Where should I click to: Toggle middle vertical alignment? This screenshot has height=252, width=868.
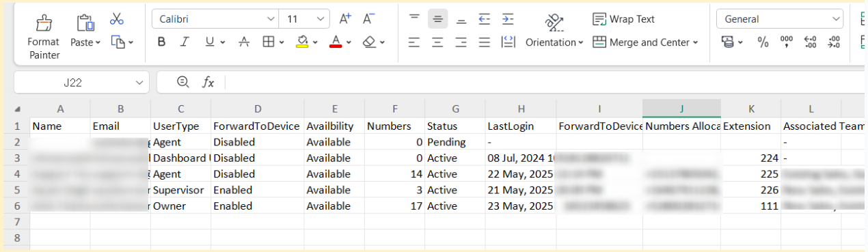pyautogui.click(x=438, y=19)
